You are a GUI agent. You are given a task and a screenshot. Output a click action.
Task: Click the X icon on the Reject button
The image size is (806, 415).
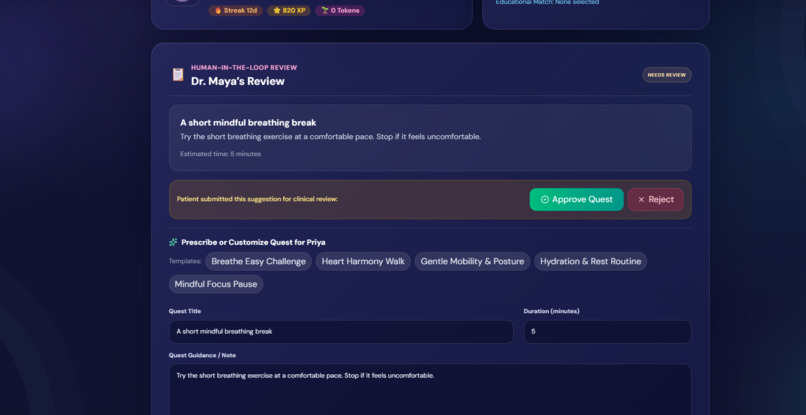(x=641, y=200)
